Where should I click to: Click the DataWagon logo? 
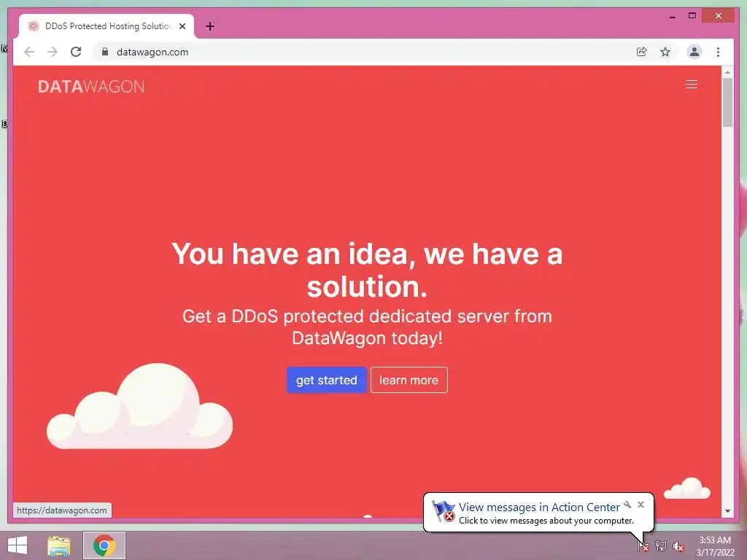[x=91, y=86]
